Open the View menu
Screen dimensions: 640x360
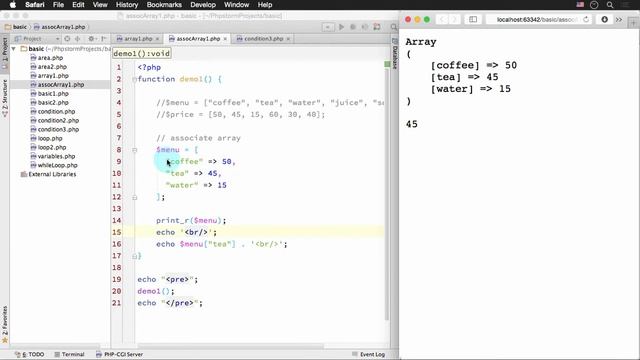tap(100, 5)
